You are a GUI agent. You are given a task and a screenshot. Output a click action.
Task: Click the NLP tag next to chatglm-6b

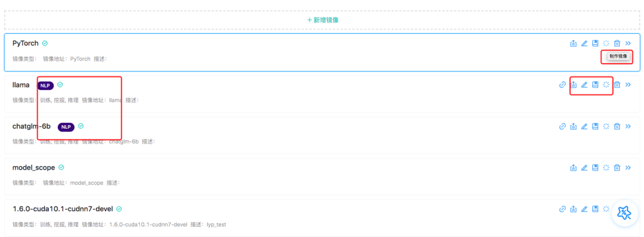(x=66, y=127)
